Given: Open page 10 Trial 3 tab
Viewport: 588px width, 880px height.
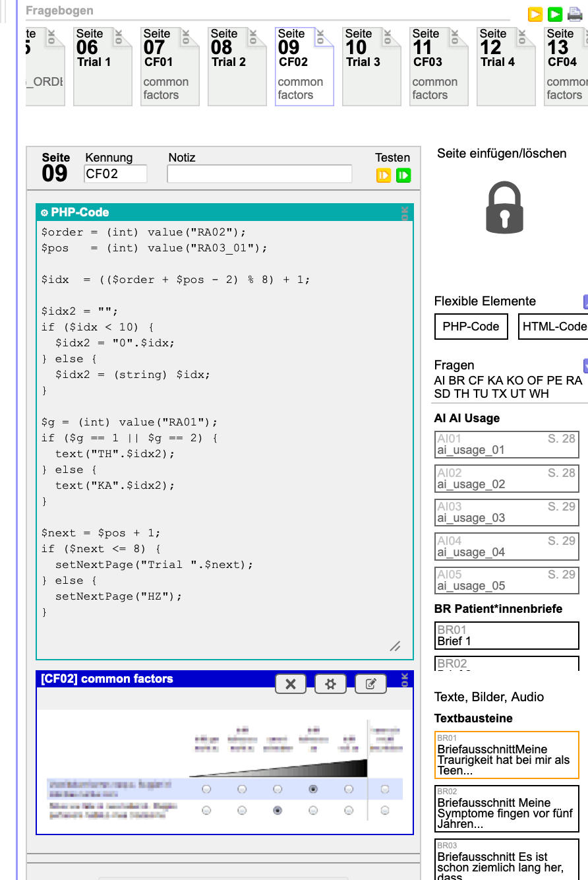Looking at the screenshot, I should (x=372, y=66).
